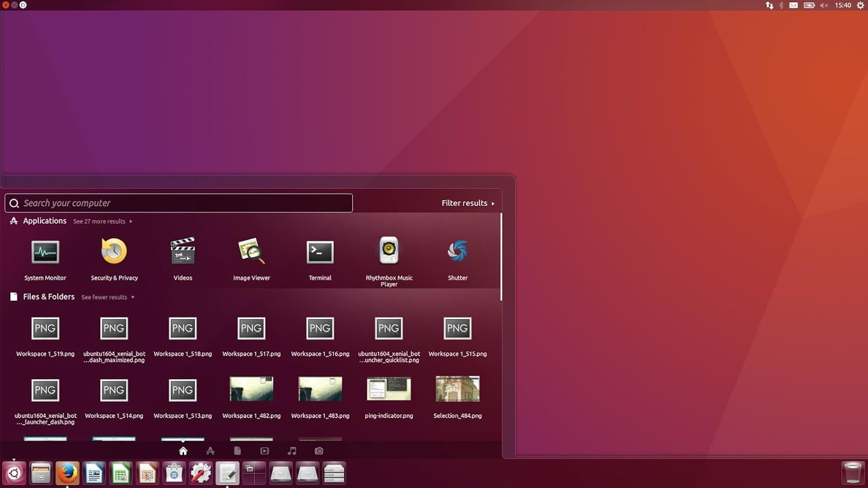Click the Applications section header
Viewport: 868px width, 488px height.
coord(45,221)
